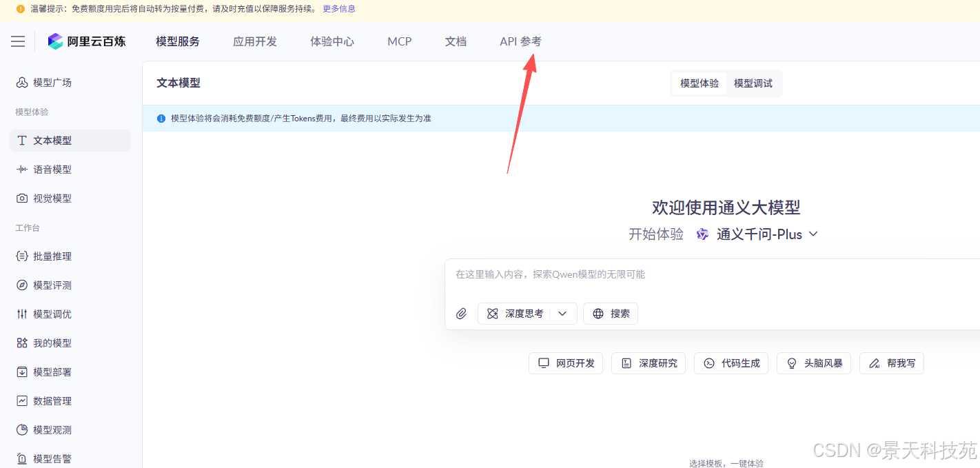Switch to the 模型调试 tab

click(753, 83)
